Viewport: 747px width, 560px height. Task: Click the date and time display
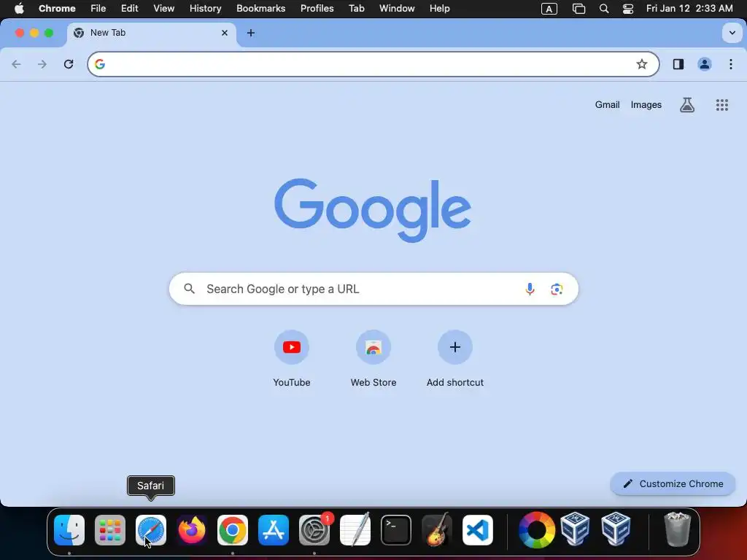[689, 9]
